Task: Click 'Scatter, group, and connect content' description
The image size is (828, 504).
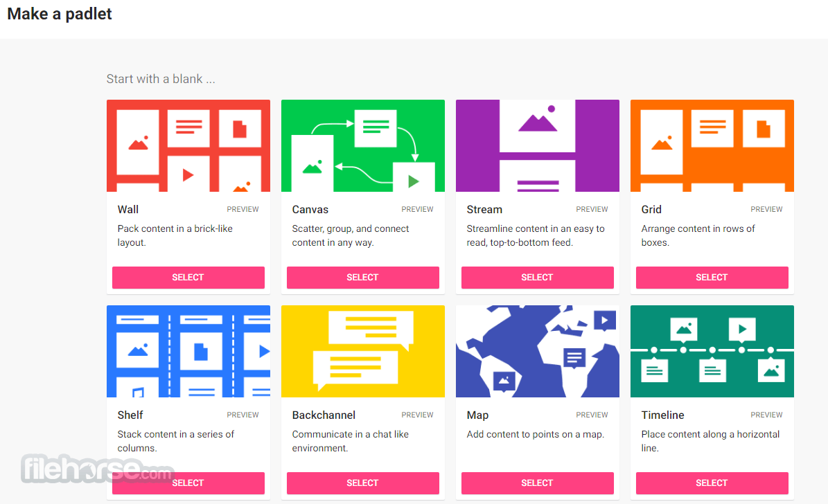Action: pyautogui.click(x=351, y=235)
